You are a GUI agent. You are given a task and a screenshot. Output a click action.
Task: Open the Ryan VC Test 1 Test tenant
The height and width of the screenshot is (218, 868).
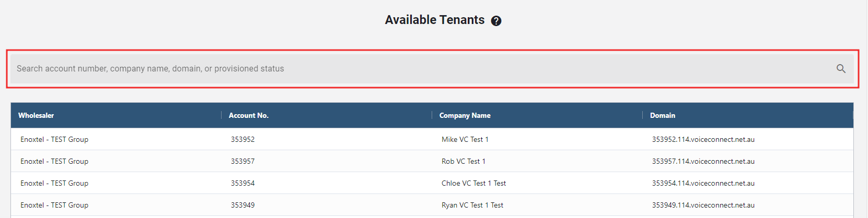coord(472,205)
